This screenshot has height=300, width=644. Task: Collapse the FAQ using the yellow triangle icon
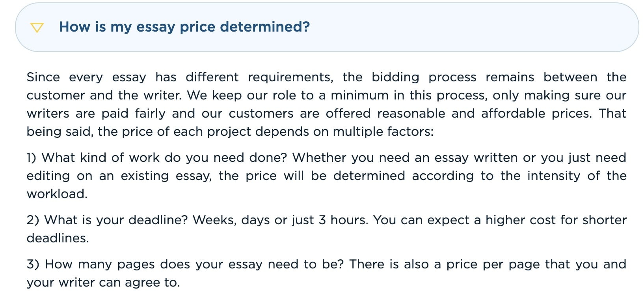tap(37, 28)
